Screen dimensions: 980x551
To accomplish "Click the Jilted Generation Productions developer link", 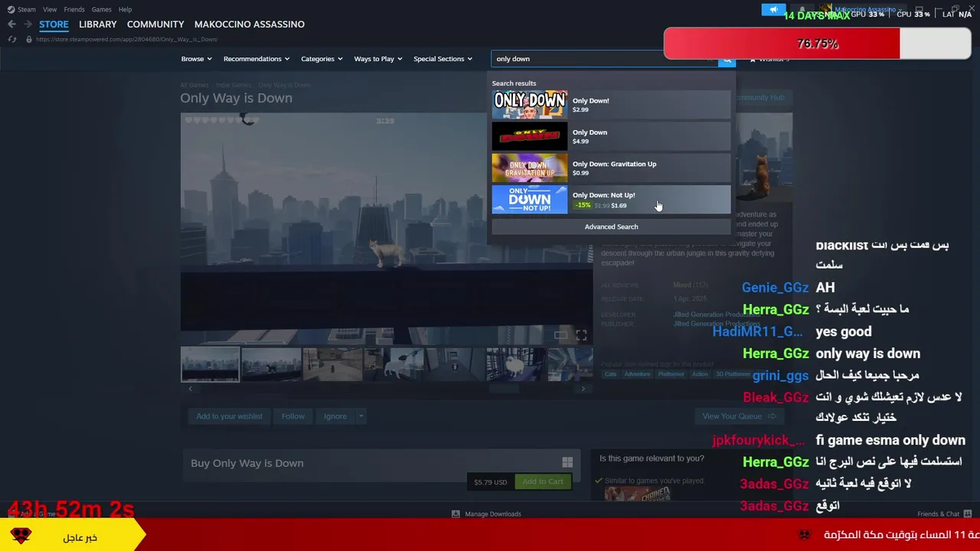I will 717,315.
